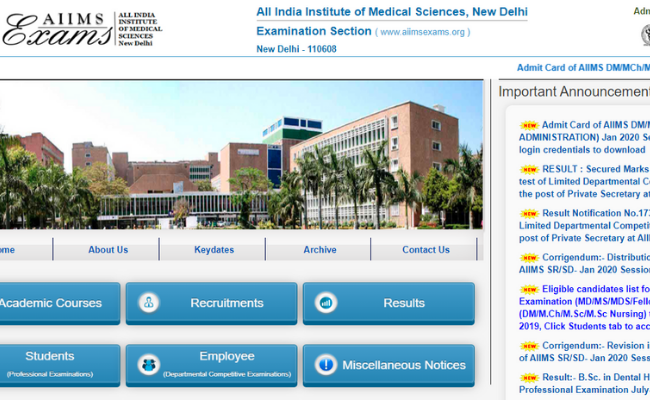Visit the www.aiimsexams.org link
The image size is (650, 400).
pyautogui.click(x=423, y=32)
